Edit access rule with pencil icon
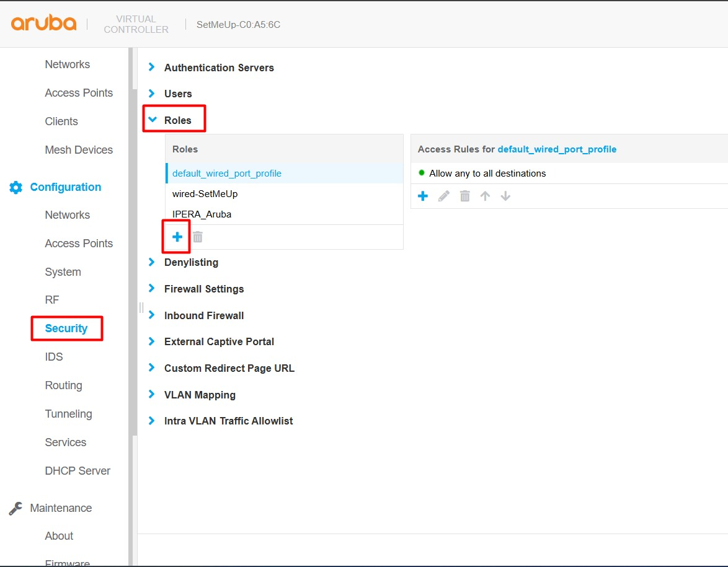The width and height of the screenshot is (728, 567). tap(444, 196)
